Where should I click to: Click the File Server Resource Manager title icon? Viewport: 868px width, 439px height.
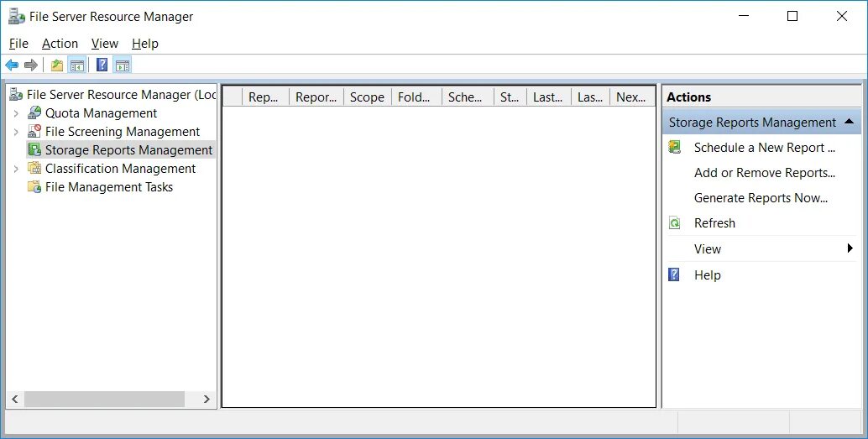[17, 17]
